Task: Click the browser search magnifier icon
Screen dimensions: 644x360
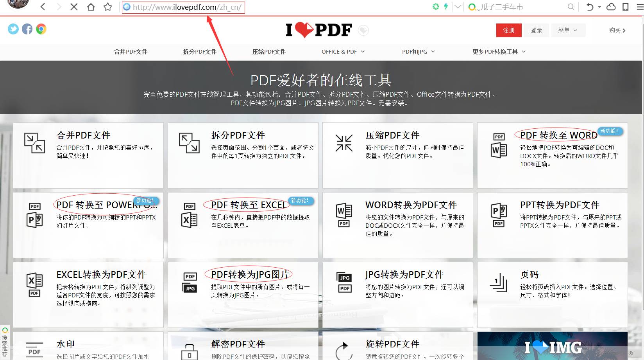Action: (x=571, y=7)
